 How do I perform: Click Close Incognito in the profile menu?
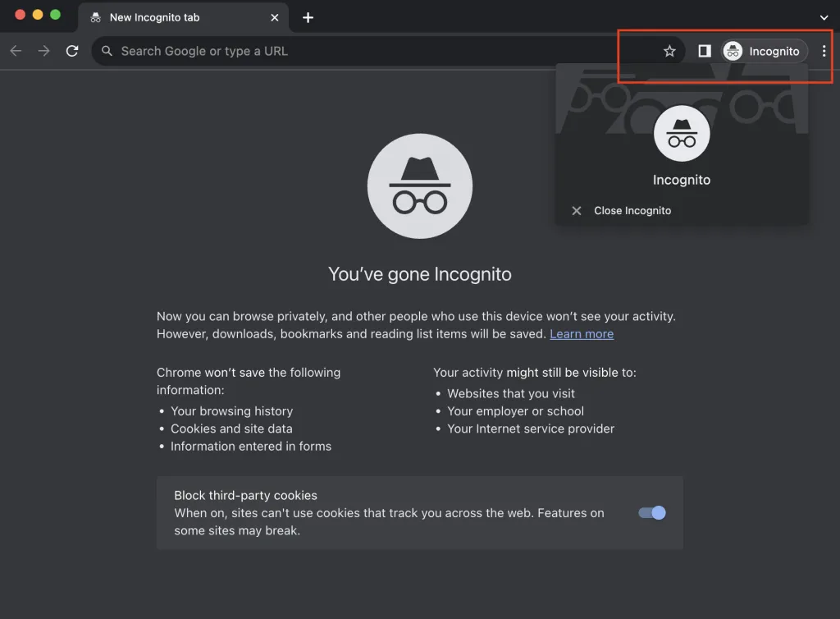click(632, 210)
